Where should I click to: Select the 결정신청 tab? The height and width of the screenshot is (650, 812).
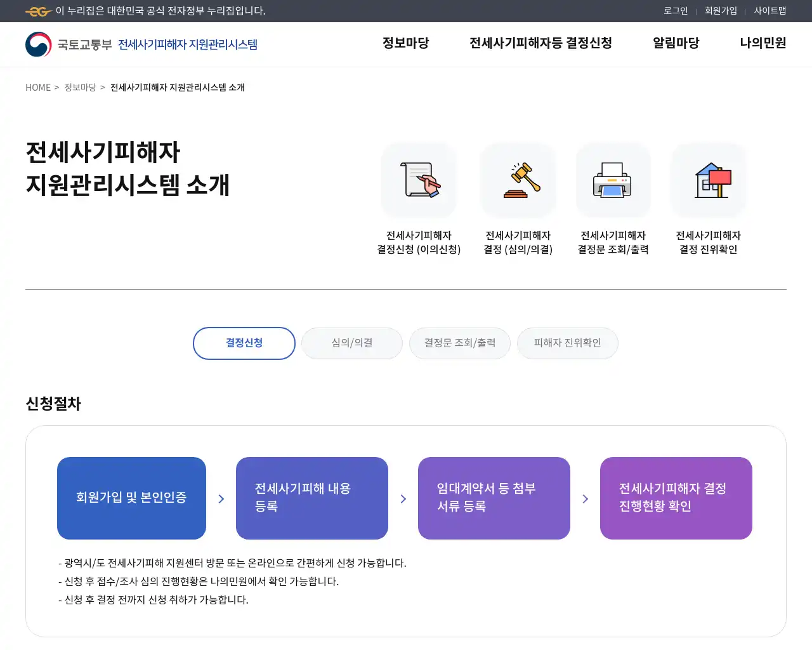(x=244, y=343)
